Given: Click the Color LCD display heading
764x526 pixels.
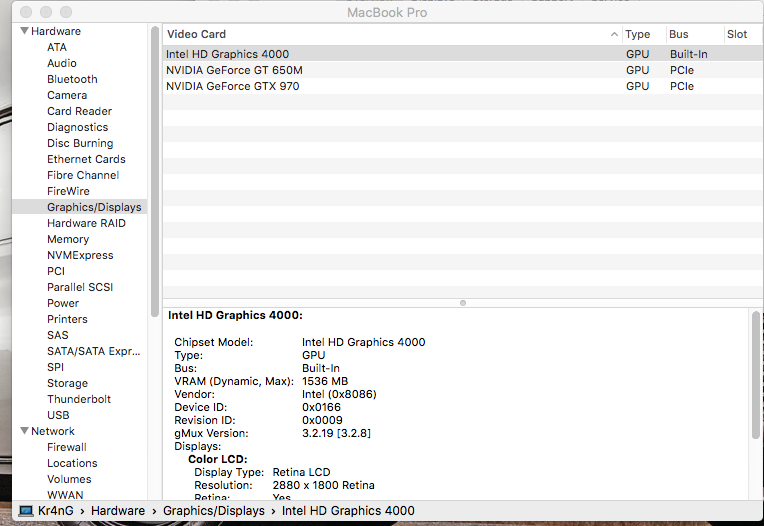Looking at the screenshot, I should [218, 459].
